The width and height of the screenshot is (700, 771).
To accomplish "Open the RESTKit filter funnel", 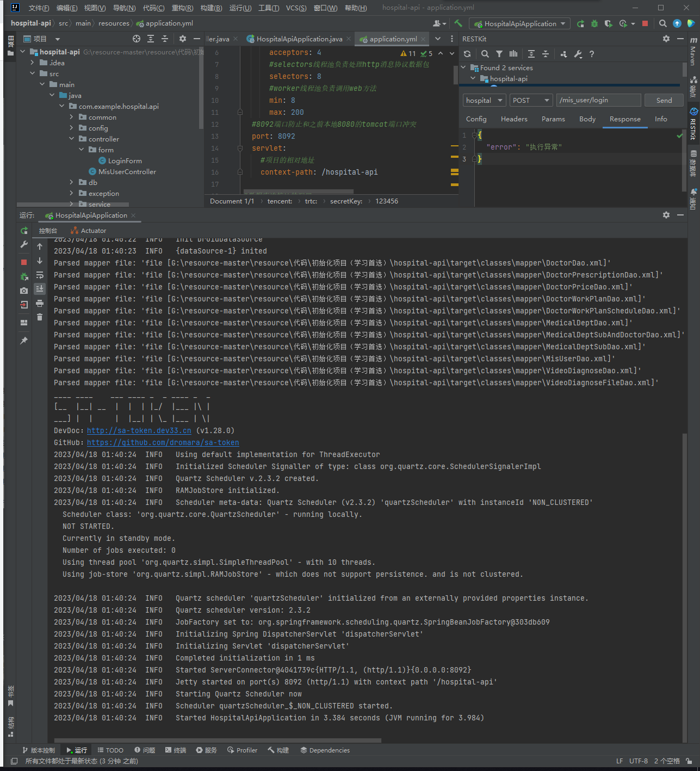I will pos(499,54).
